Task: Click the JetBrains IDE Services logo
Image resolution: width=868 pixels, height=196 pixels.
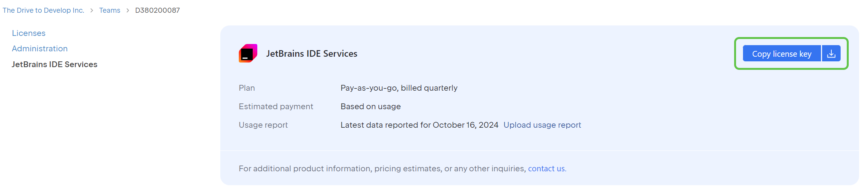Action: pyautogui.click(x=248, y=53)
